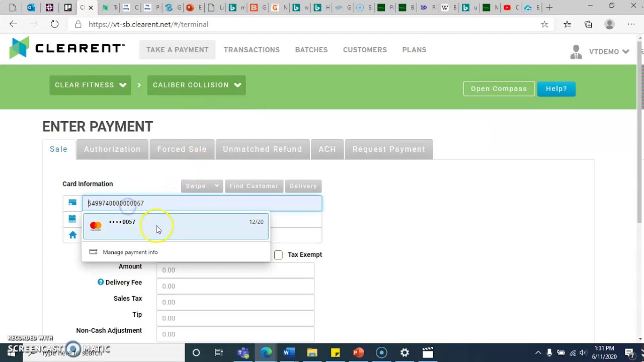Viewport: 644px width, 362px height.
Task: Open Microsoft Word from taskbar
Action: pyautogui.click(x=289, y=352)
